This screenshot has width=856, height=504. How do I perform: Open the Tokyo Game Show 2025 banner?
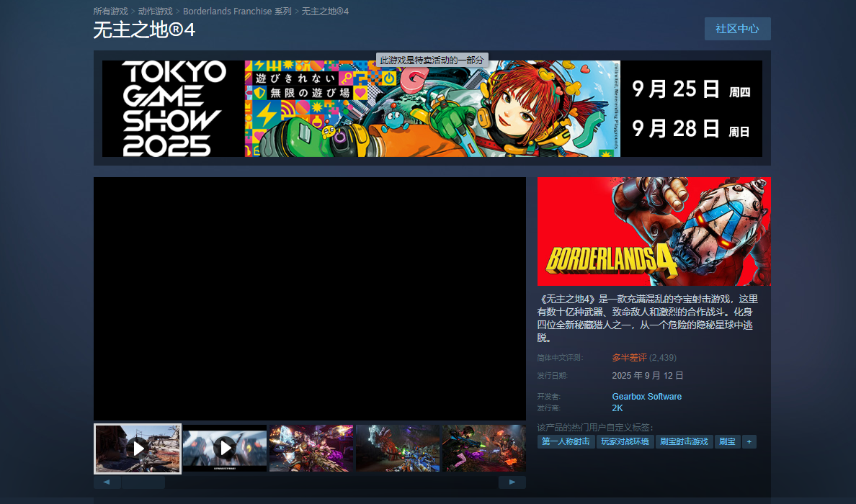(432, 109)
